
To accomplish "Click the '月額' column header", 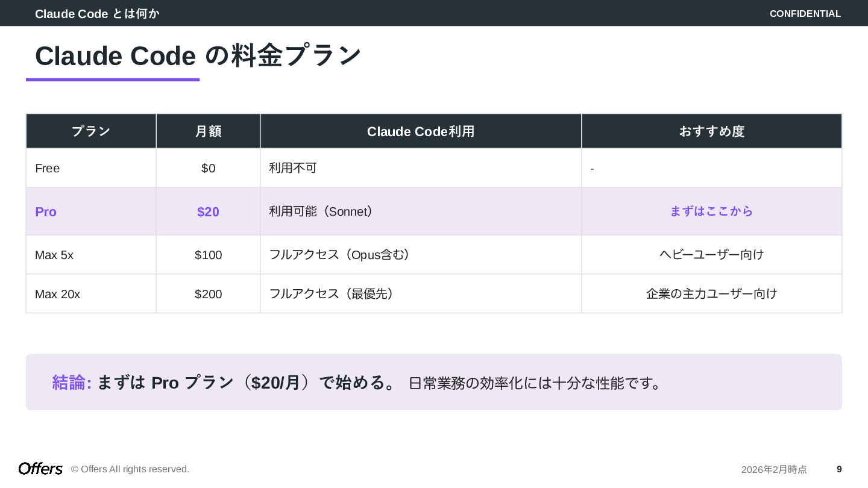I will click(208, 131).
